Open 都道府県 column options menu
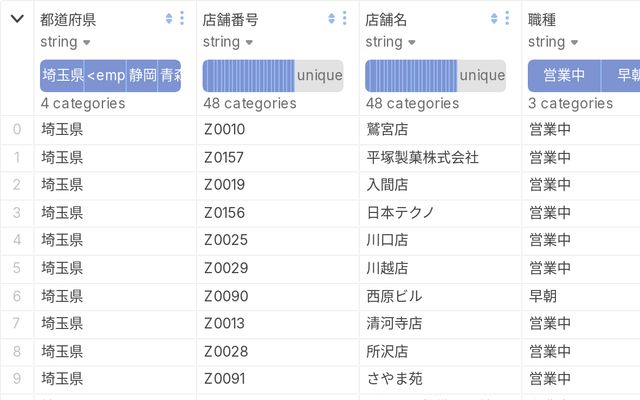This screenshot has height=400, width=640. coord(182,19)
